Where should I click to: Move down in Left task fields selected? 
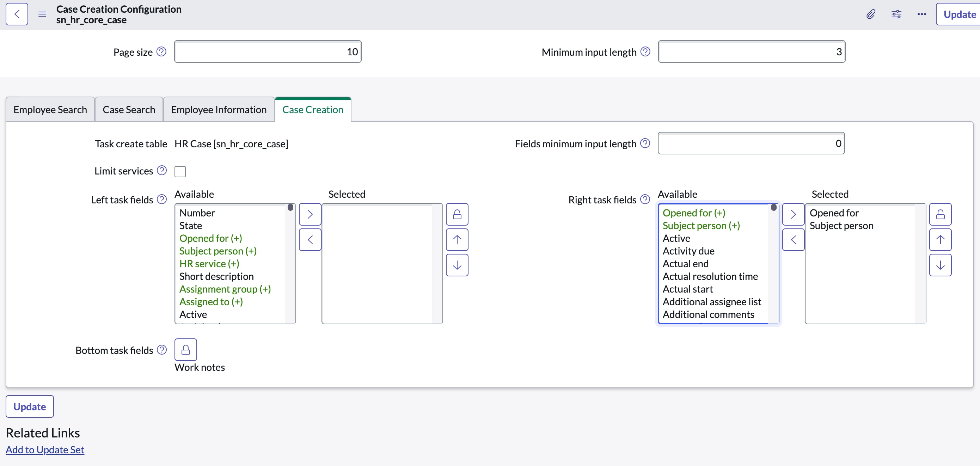[457, 265]
